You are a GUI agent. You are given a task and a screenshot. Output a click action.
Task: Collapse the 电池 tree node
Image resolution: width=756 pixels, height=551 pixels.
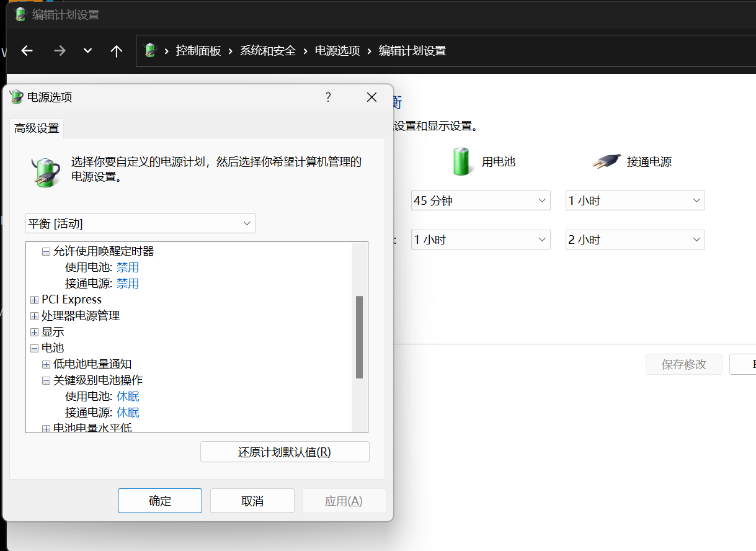[x=35, y=347]
